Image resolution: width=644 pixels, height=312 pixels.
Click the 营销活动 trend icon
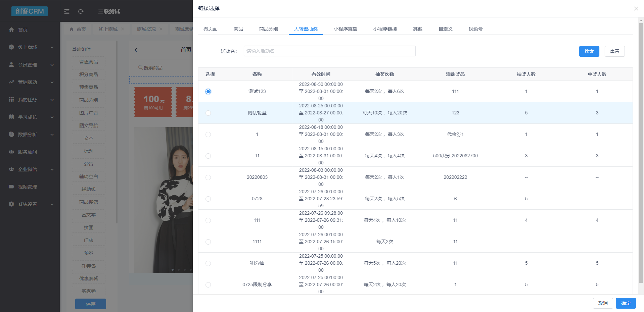tap(11, 82)
